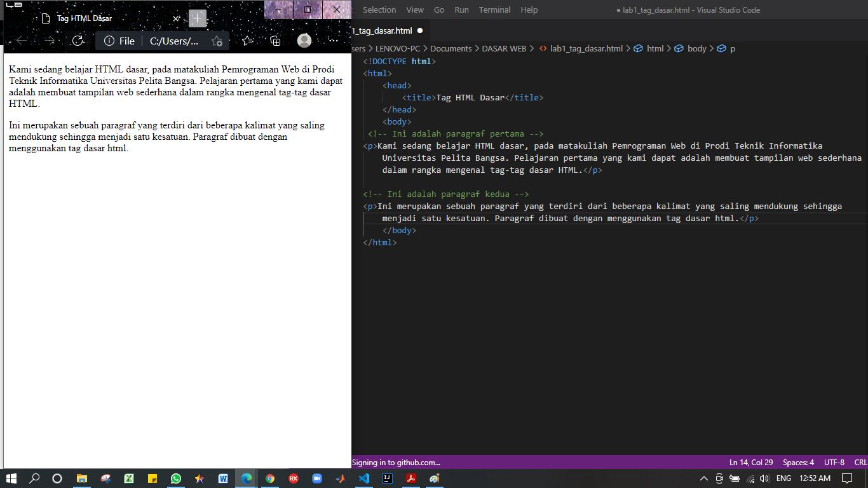Add this page to favorites star

[217, 41]
